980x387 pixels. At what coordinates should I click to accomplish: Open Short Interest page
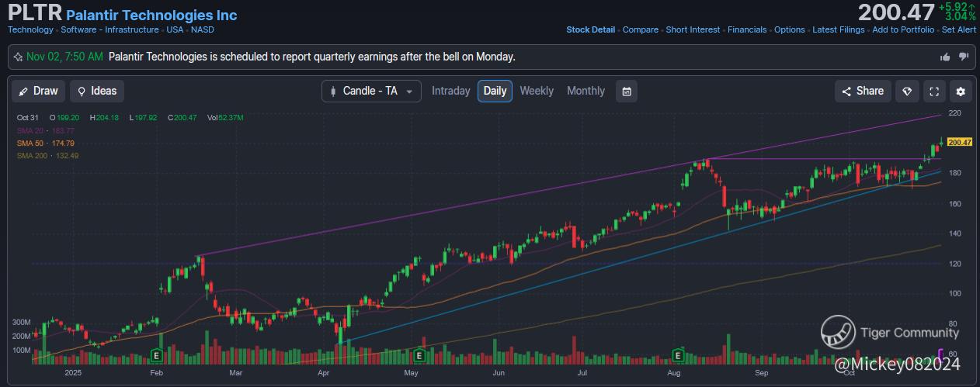click(x=693, y=29)
